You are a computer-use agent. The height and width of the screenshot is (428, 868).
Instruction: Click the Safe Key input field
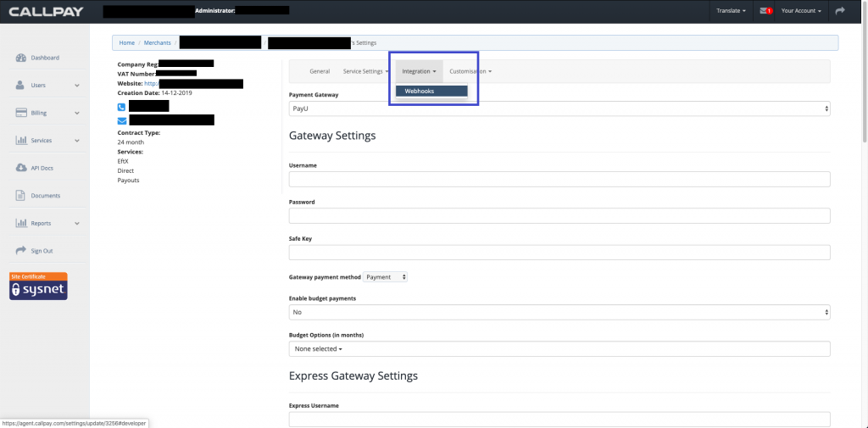pyautogui.click(x=559, y=253)
